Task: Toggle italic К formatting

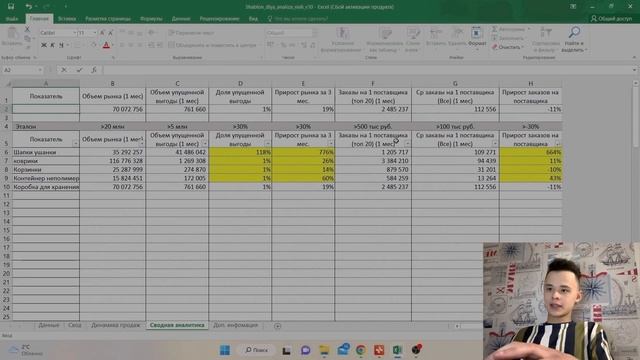Action: click(x=52, y=45)
